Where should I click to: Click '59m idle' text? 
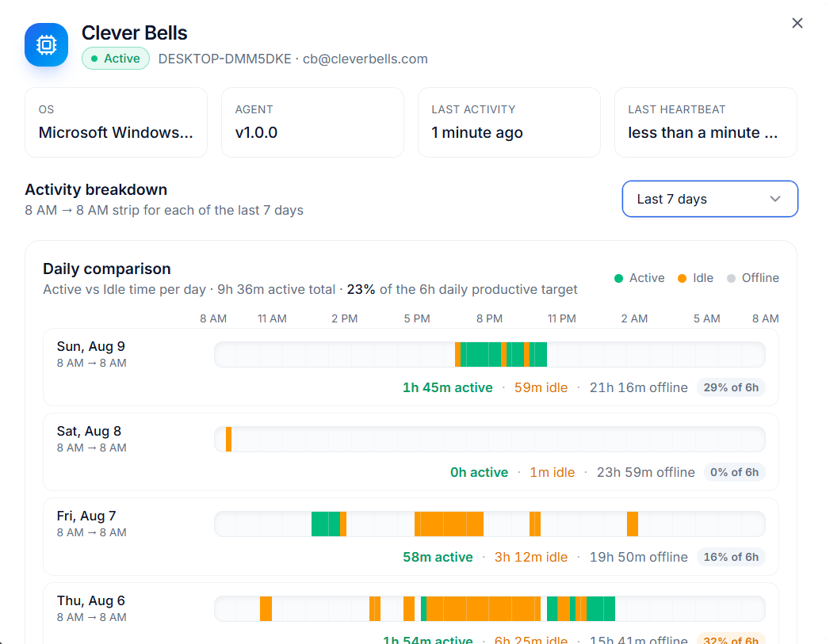click(541, 387)
